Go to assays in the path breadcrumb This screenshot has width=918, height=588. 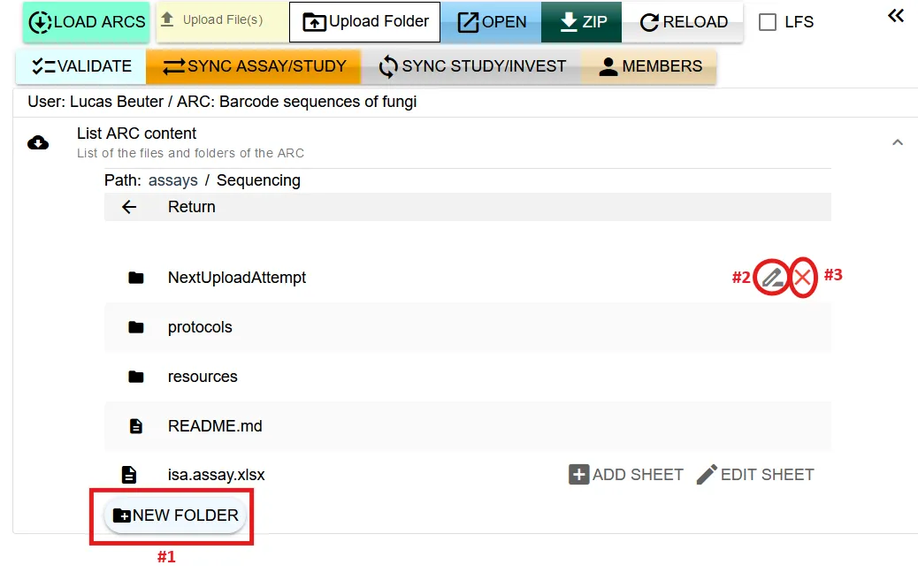pos(172,180)
